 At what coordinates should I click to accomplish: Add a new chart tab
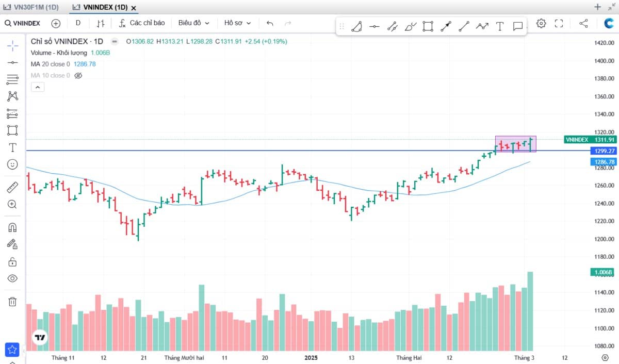(x=598, y=7)
